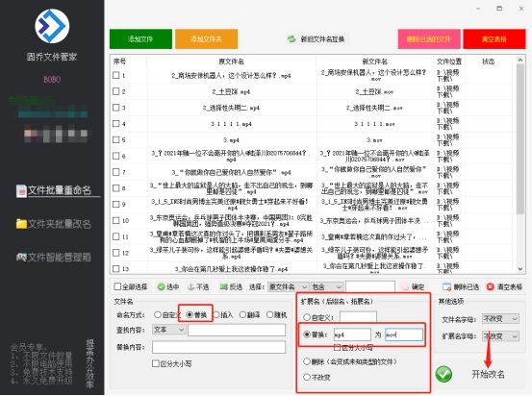Tick the checkbox for row 12
This screenshot has height=396, width=532.
116,253
